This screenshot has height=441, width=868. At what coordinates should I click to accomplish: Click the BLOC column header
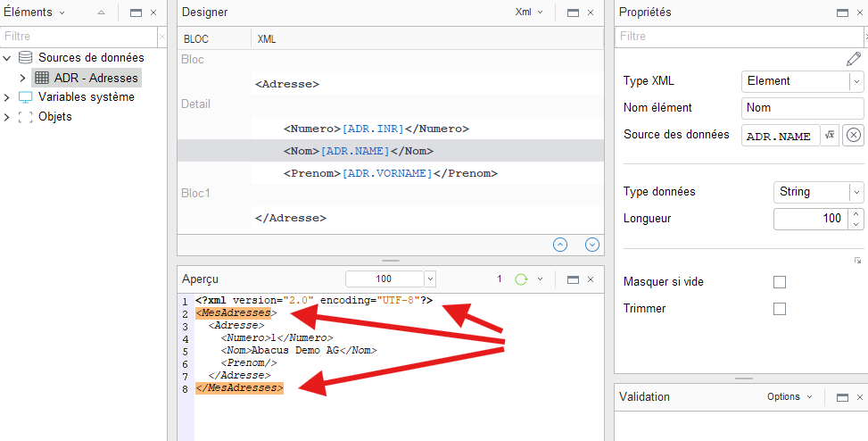(196, 39)
